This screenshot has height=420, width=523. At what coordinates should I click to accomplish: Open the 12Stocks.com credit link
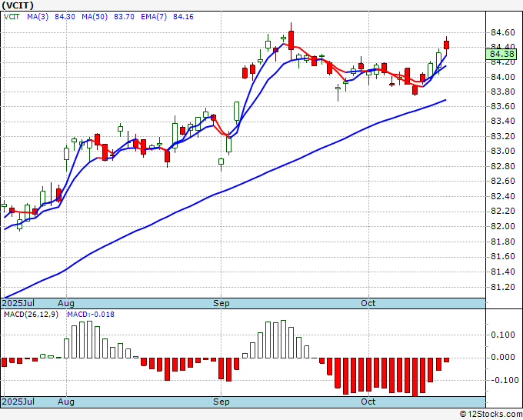point(491,415)
